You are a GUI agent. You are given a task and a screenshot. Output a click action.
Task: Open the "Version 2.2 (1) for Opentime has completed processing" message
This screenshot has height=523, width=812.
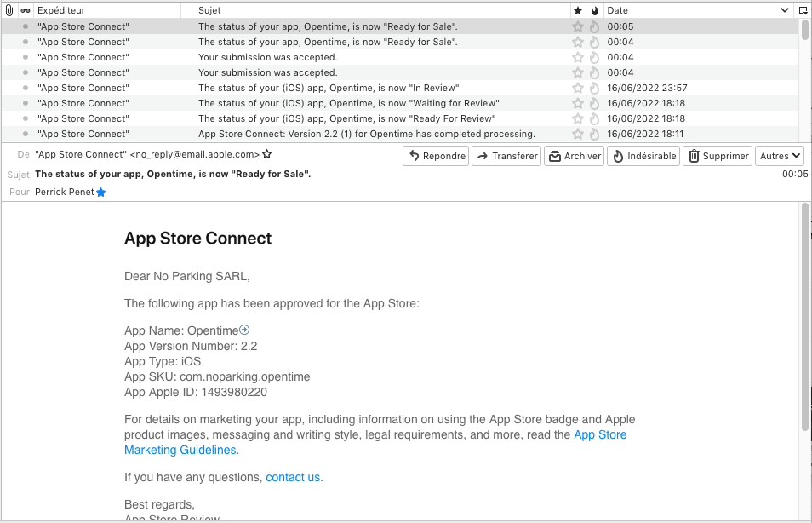(x=367, y=134)
